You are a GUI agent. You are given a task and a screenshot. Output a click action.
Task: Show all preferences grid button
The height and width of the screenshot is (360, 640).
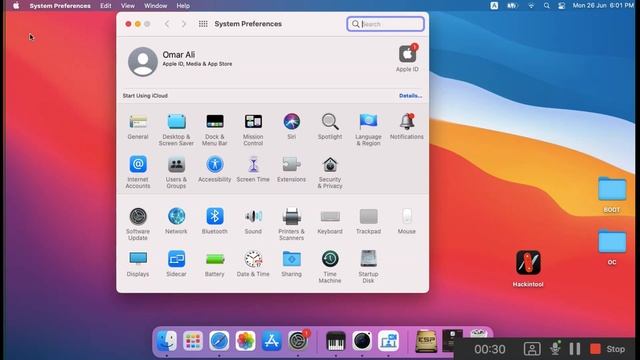click(x=203, y=24)
